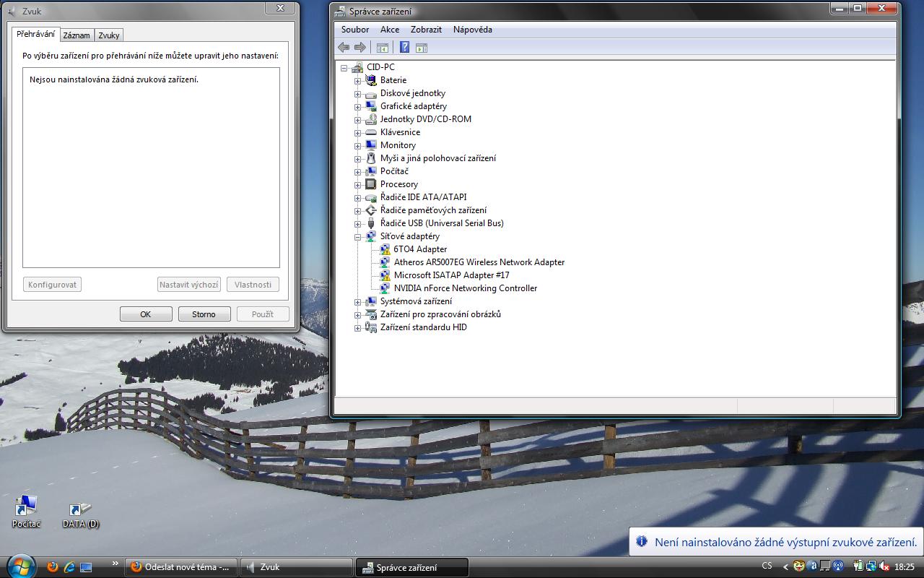Click the help icon in Device Manager toolbar
Image resolution: width=924 pixels, height=578 pixels.
click(404, 48)
